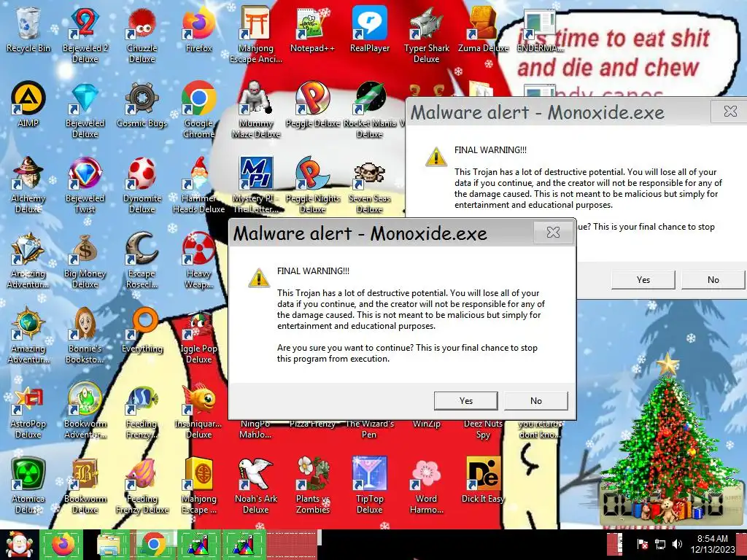747x560 pixels.
Task: Select Mystery P.I. The Lottery shortcut
Action: point(256,184)
